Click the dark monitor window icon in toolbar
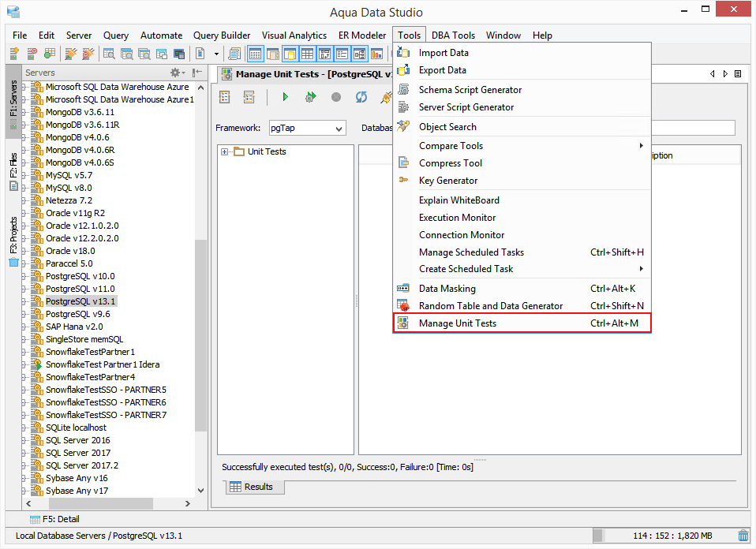The width and height of the screenshot is (756, 549). coord(179,54)
